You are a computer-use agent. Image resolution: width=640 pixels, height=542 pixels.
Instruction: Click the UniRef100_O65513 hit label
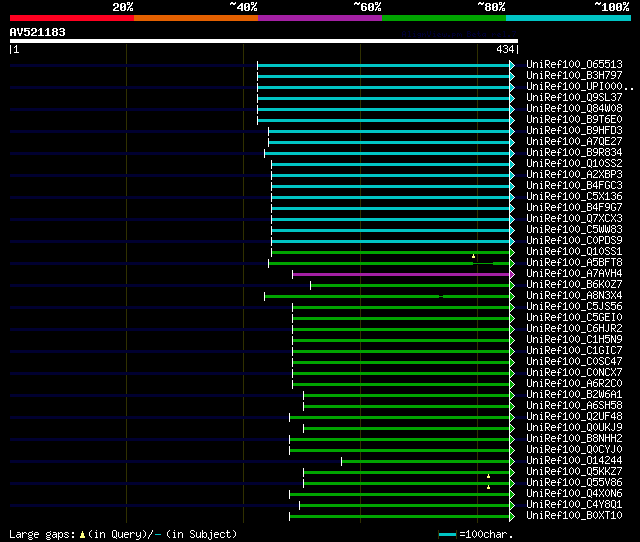pos(574,64)
